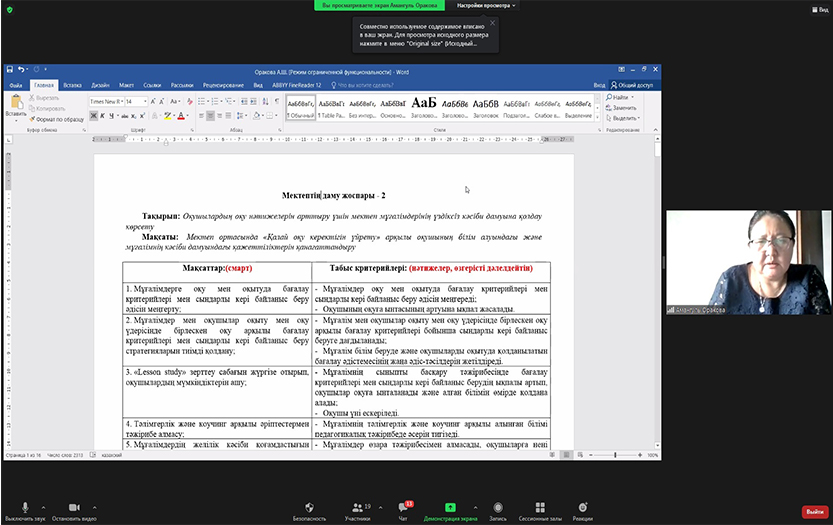Click the green Демонстрация экрана icon

point(450,507)
